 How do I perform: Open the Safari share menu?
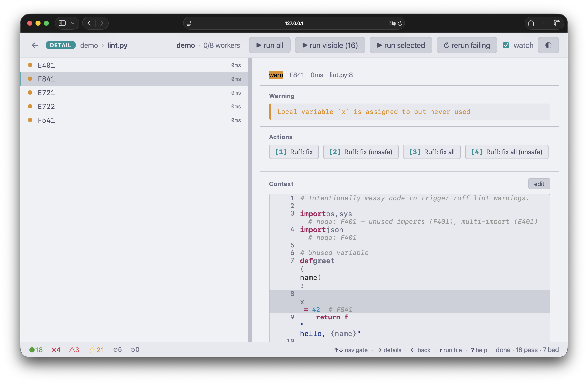pyautogui.click(x=531, y=23)
